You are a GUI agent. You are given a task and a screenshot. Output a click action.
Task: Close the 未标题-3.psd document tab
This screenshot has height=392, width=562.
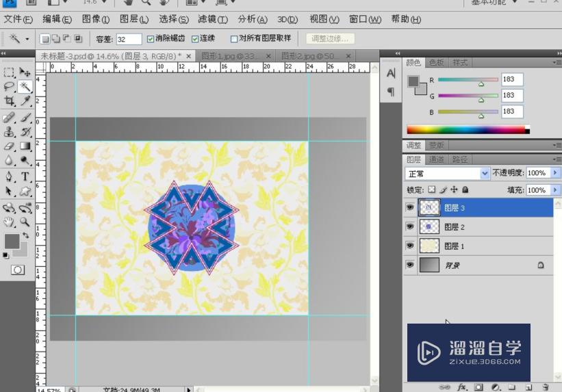[188, 56]
